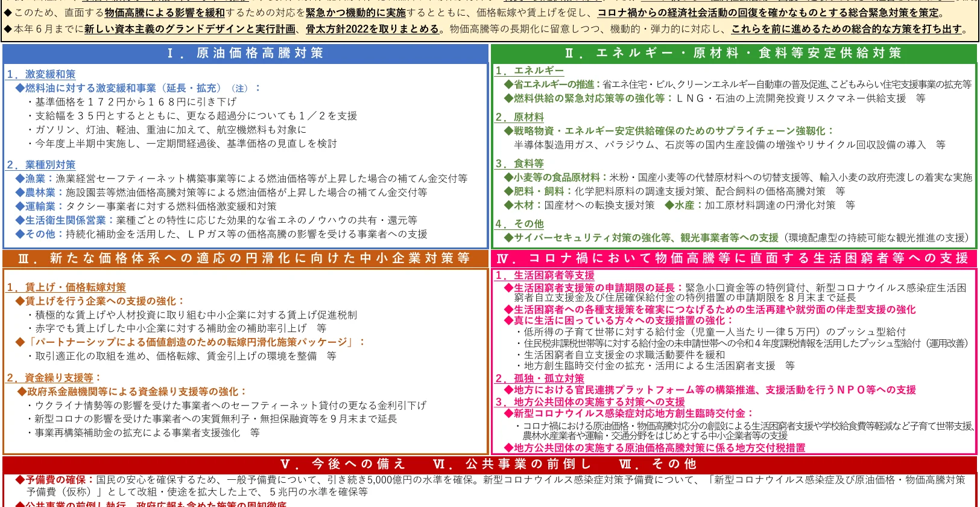
Task: Click the heading 3．地方公共団体の実施する対策への支援
Action: pos(590,402)
